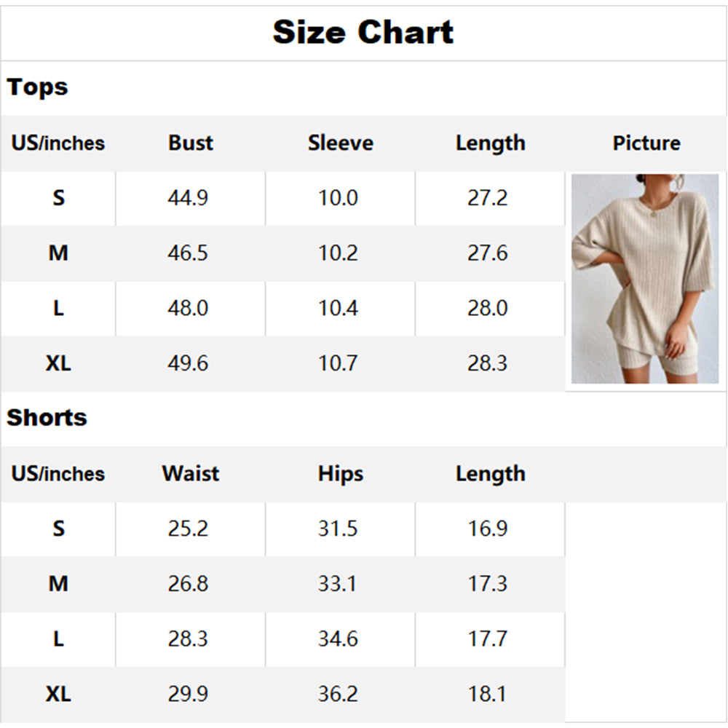Click the 28.0 tops length value
The height and width of the screenshot is (728, 728).
(x=487, y=308)
